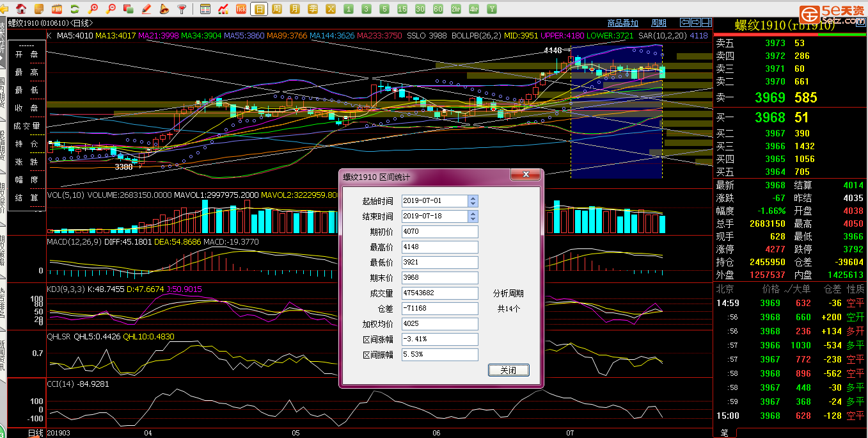Switch to the time-sharing chart icon
Screen dimensions: 868x438
223,9
